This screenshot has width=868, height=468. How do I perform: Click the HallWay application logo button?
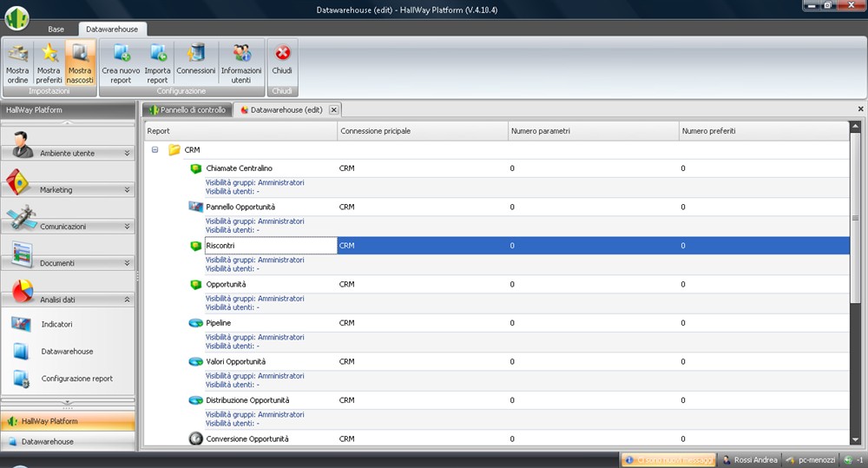pyautogui.click(x=16, y=17)
